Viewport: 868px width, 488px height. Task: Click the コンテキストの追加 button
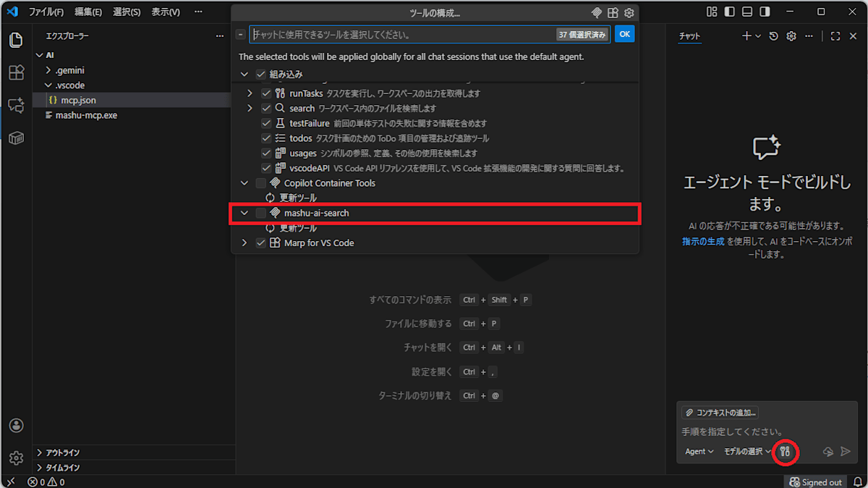(720, 413)
